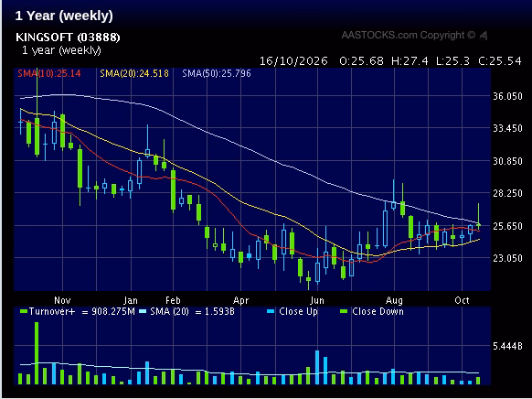Click the Nov month label
This screenshot has width=532, height=399.
tap(62, 300)
